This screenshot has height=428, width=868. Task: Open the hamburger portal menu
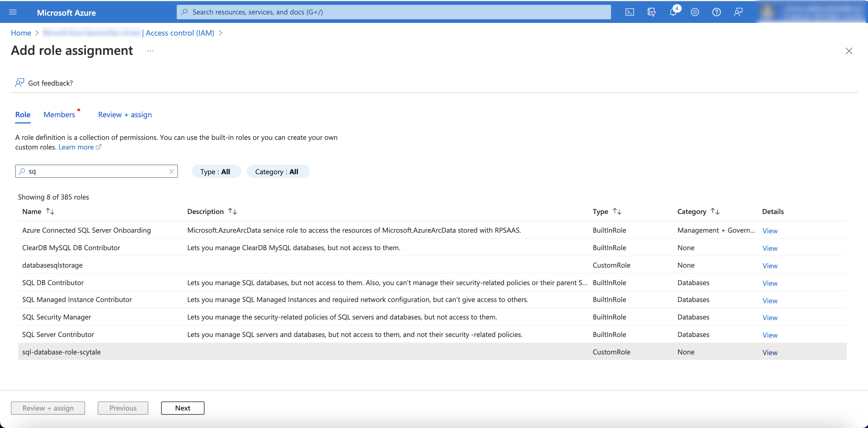coord(13,12)
